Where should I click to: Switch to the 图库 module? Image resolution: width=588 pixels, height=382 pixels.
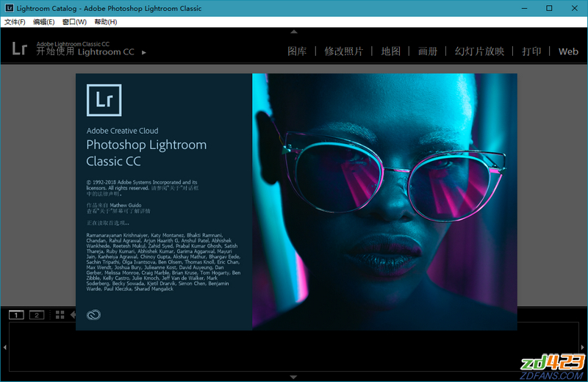click(x=297, y=51)
